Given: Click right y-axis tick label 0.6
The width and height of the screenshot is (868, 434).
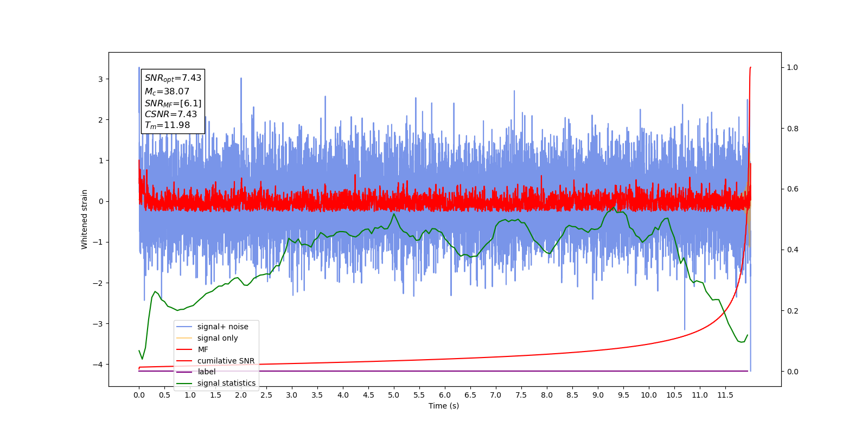Looking at the screenshot, I should tap(793, 189).
